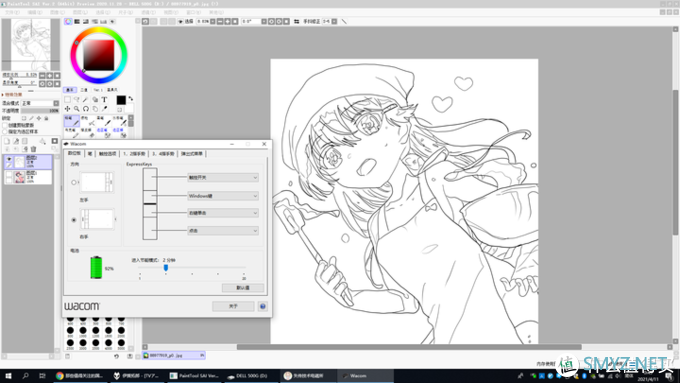Switch to PaintTool SAI taskbar item
The width and height of the screenshot is (680, 383).
pos(195,376)
